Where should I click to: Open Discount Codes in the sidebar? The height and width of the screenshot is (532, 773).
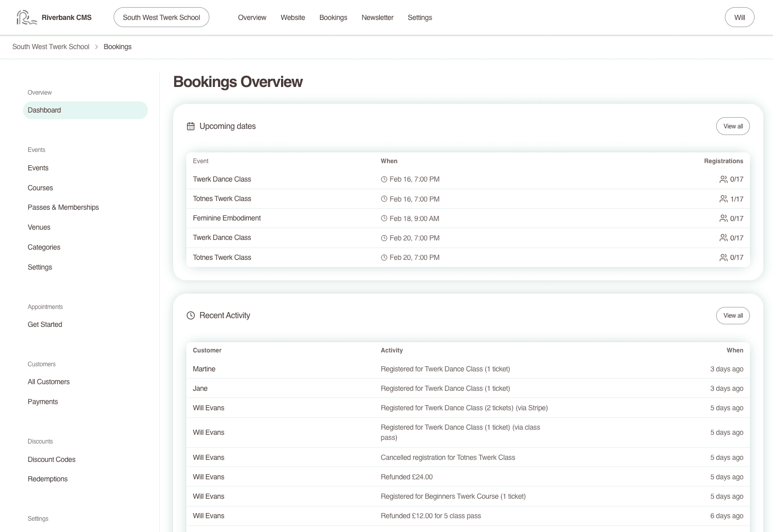click(51, 459)
